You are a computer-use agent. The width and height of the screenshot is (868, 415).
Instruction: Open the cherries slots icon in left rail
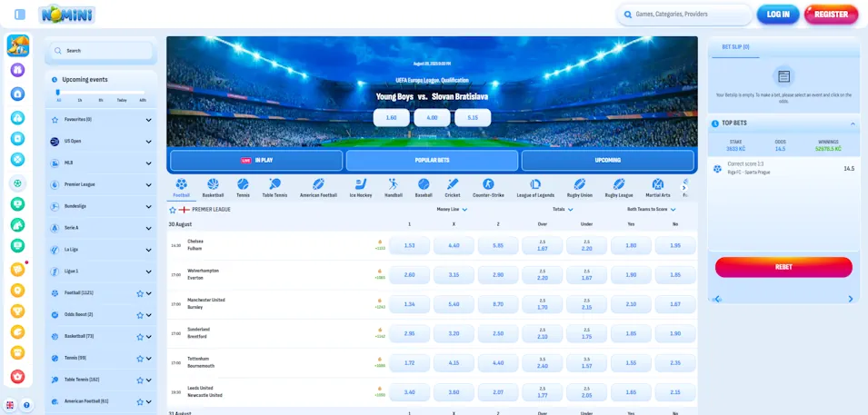17,117
